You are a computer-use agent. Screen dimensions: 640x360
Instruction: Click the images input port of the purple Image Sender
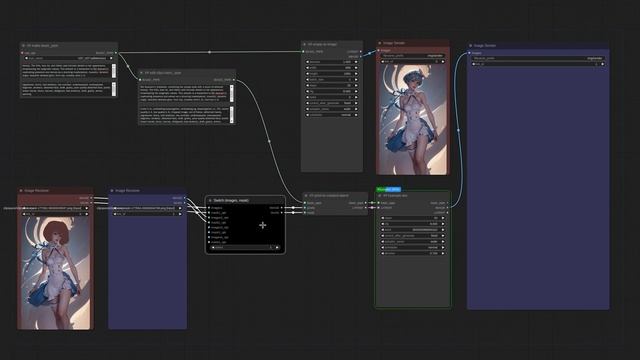point(469,53)
